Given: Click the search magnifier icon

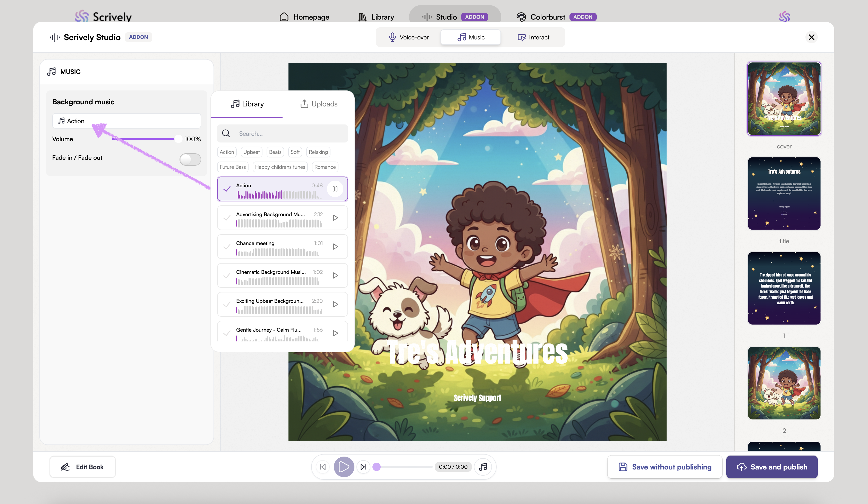Looking at the screenshot, I should coord(226,134).
